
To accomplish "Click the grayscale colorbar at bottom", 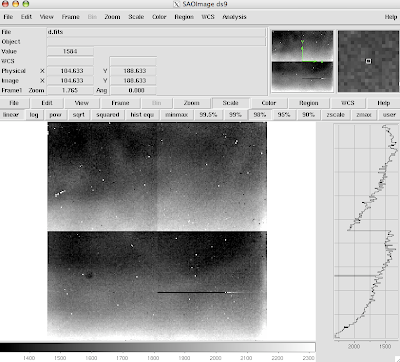I will pos(157,347).
